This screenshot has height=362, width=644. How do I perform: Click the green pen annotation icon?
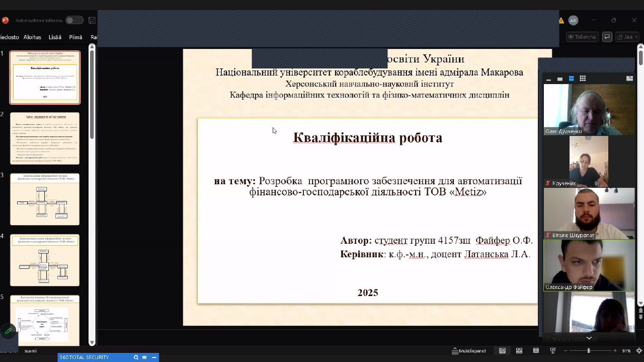8,331
